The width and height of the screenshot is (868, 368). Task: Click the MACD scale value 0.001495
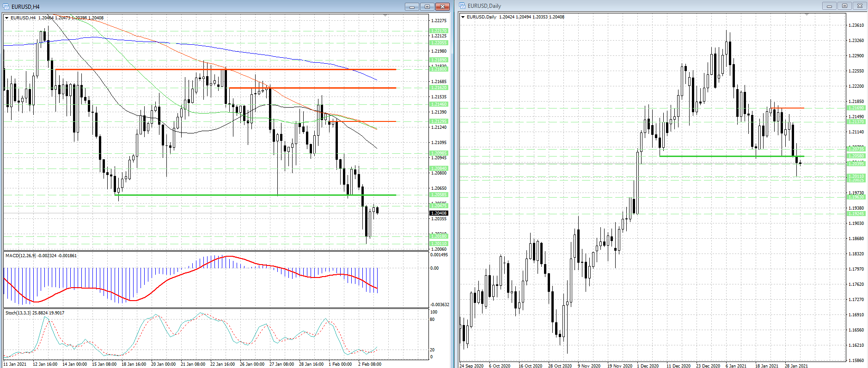point(439,255)
